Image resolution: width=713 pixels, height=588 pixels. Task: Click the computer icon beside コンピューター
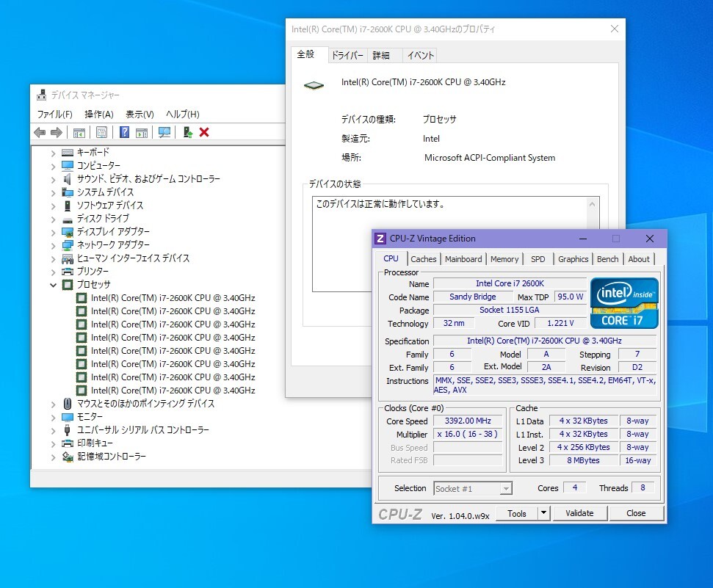(68, 165)
